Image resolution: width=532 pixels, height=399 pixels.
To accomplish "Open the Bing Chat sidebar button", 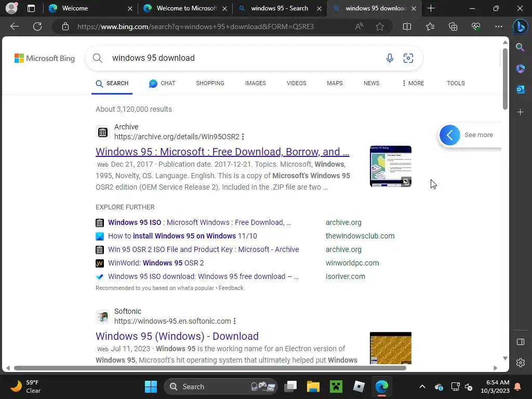I will click(x=520, y=26).
